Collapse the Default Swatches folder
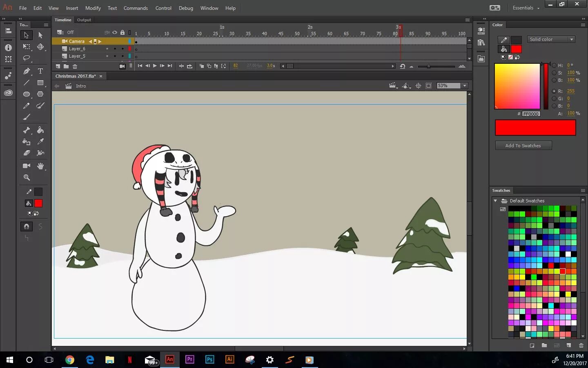 pos(495,201)
